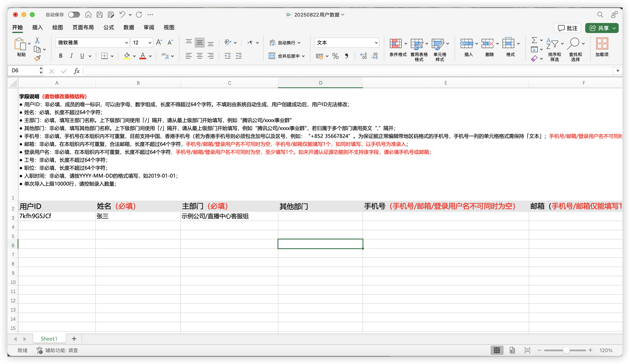Click the save floppy disk icon

(x=99, y=14)
